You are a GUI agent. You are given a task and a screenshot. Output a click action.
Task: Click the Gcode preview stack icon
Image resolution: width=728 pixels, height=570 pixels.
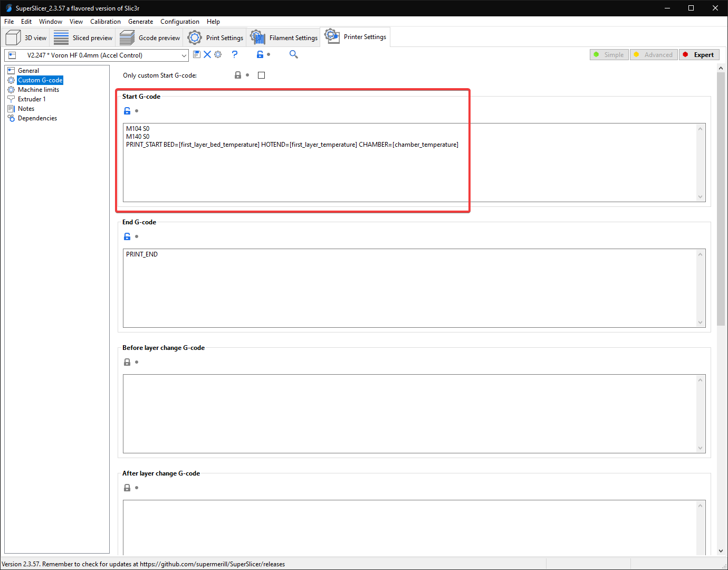[x=127, y=37]
